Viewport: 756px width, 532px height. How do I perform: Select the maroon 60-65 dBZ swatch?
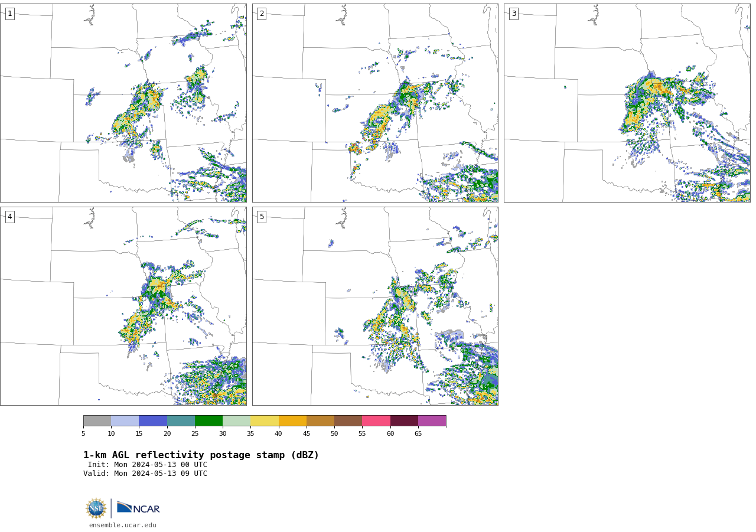click(405, 421)
